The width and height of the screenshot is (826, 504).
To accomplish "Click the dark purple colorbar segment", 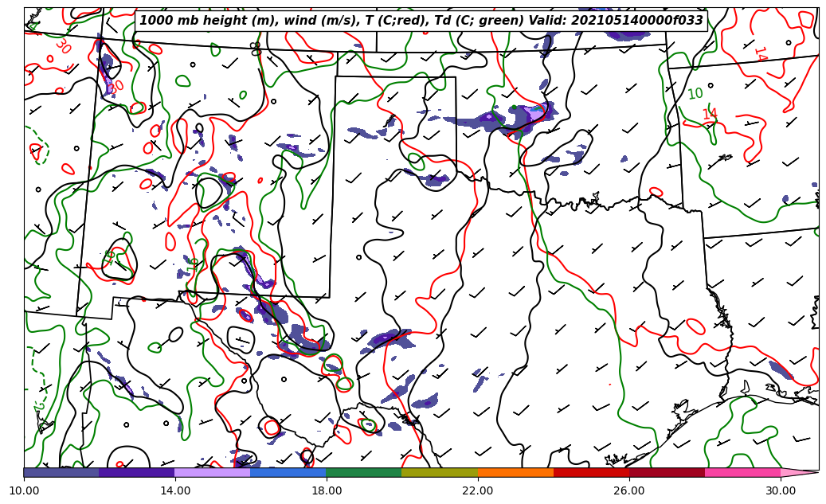I will coord(137,472).
